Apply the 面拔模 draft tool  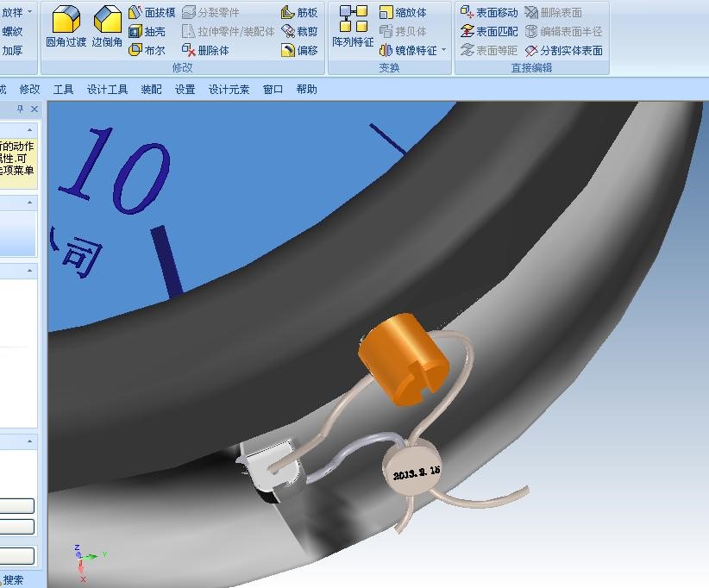pos(152,13)
